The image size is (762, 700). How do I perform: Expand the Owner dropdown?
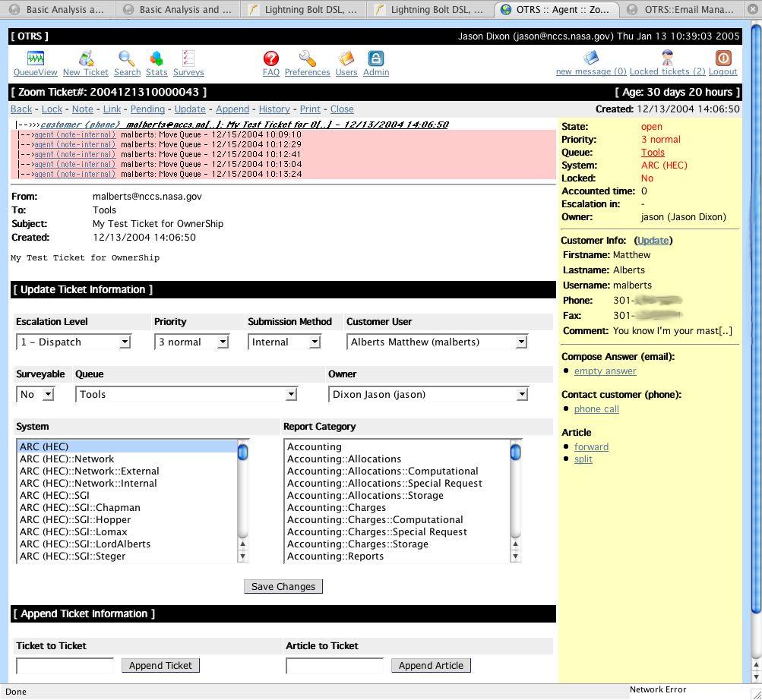click(428, 395)
